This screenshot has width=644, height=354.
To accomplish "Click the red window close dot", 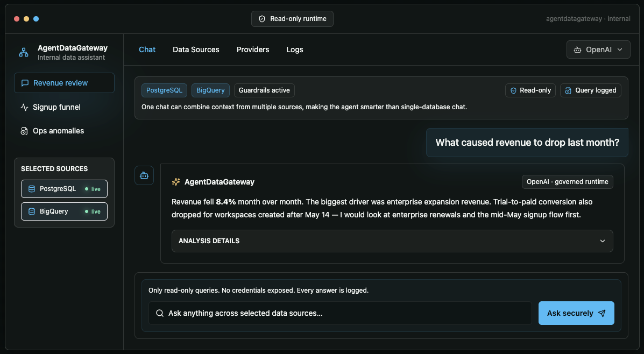I will point(17,19).
